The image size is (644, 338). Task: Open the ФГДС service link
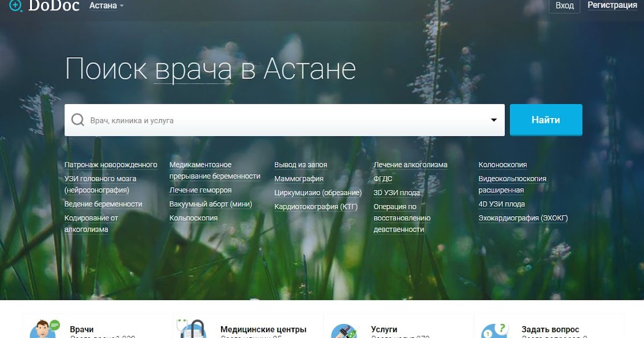(x=383, y=178)
